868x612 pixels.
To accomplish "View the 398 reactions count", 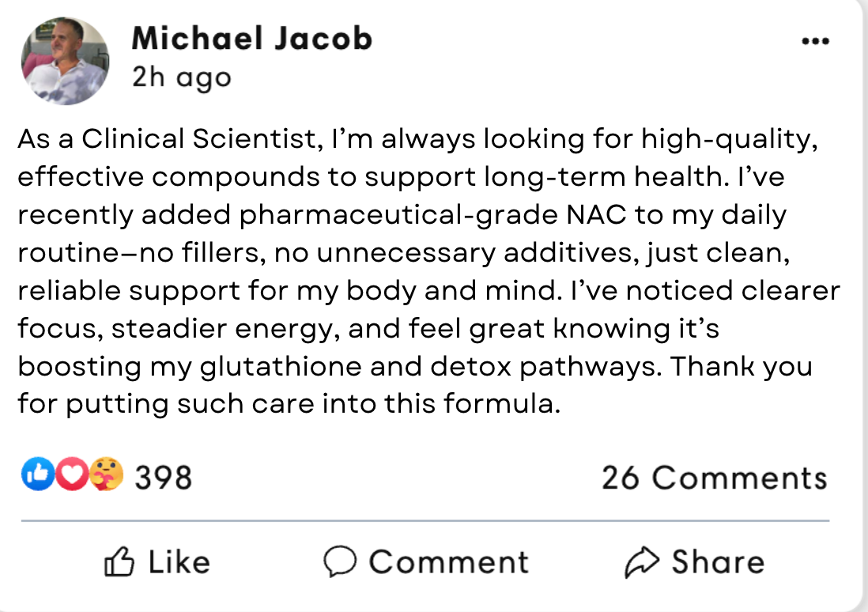I will (163, 478).
